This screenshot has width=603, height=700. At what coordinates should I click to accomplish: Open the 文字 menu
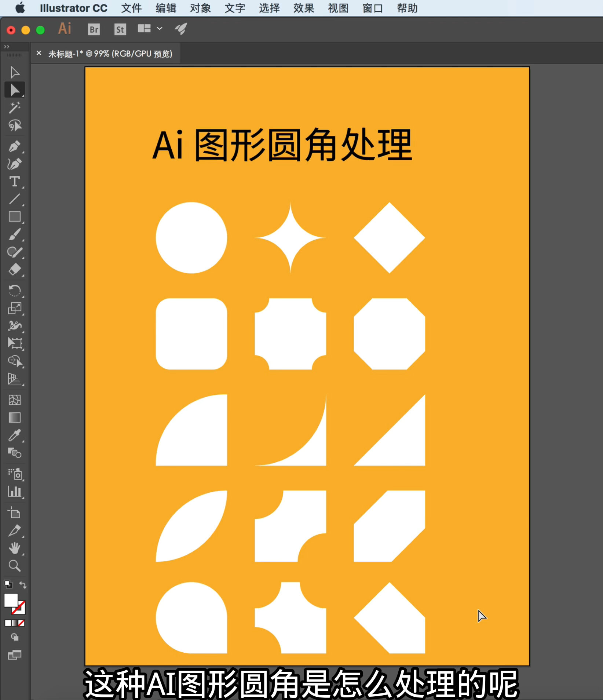[x=235, y=8]
